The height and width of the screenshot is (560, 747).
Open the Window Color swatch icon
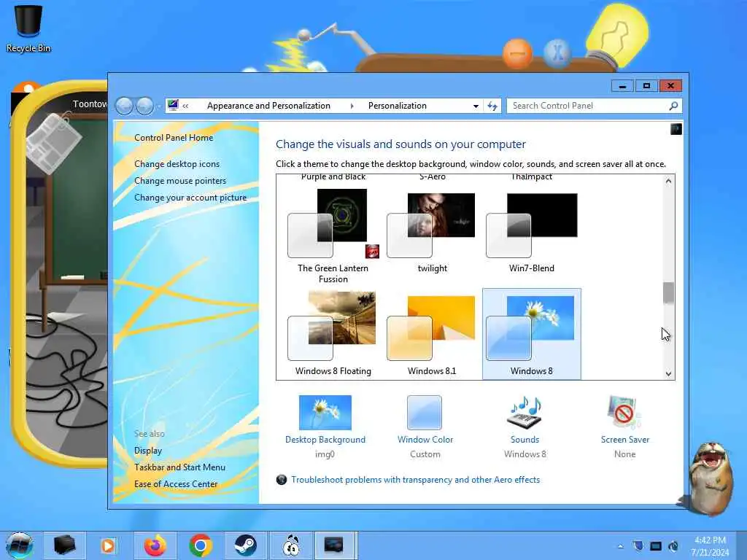[425, 413]
